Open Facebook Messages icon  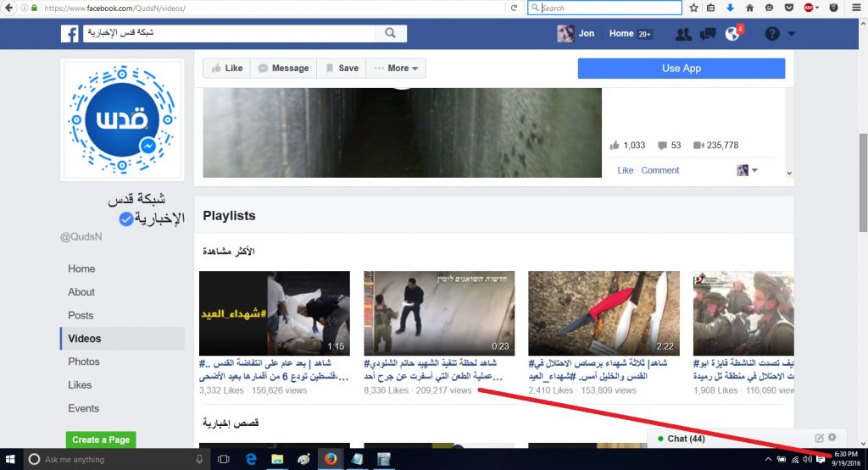[x=708, y=34]
